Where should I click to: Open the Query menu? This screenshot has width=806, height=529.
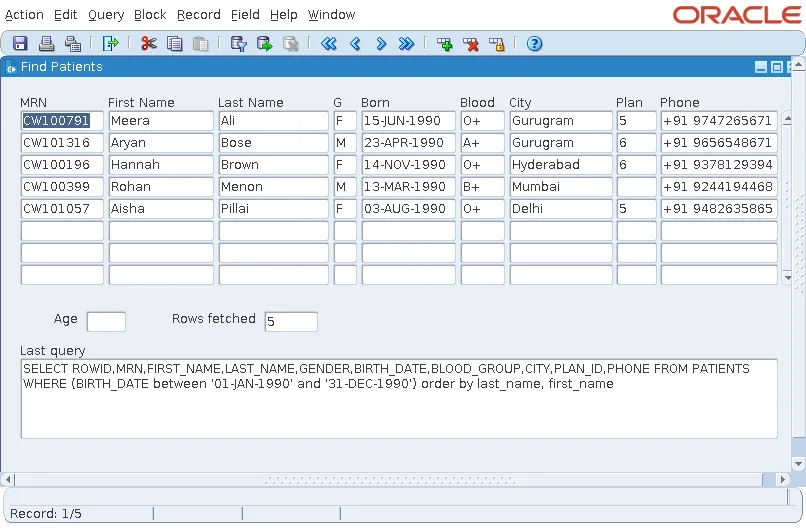[106, 15]
